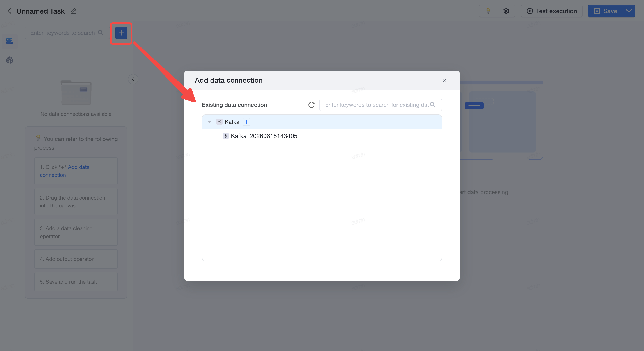Collapse the Kafka tree group
The image size is (644, 351).
click(x=209, y=122)
